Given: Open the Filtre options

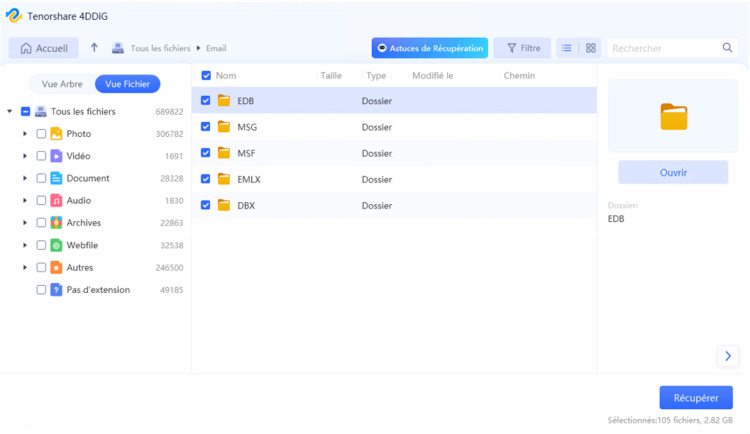Looking at the screenshot, I should pos(522,48).
